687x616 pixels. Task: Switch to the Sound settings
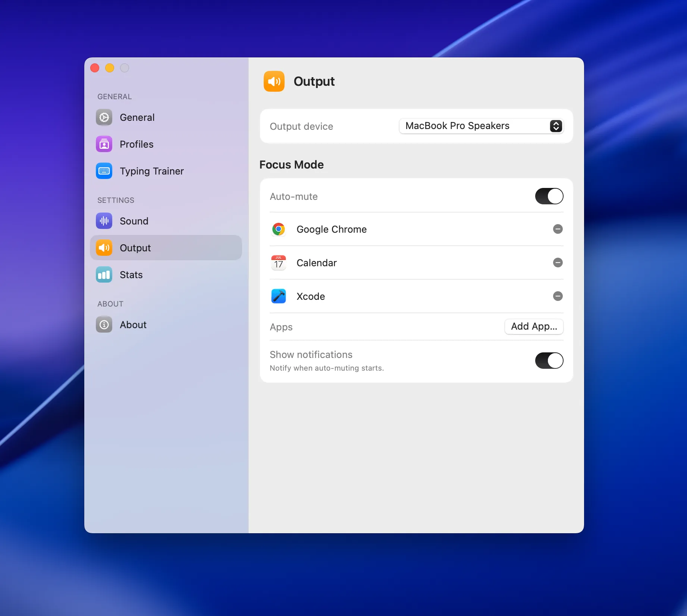[x=166, y=221]
